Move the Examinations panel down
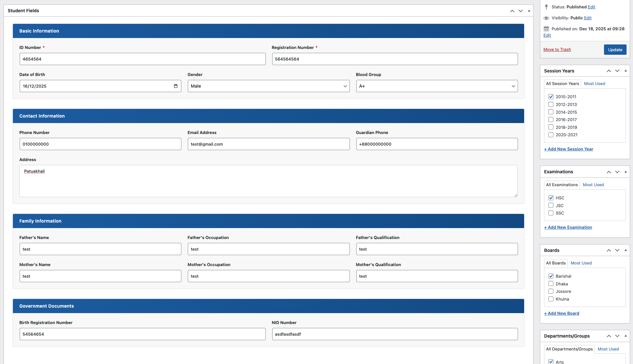Image resolution: width=633 pixels, height=364 pixels. tap(618, 172)
